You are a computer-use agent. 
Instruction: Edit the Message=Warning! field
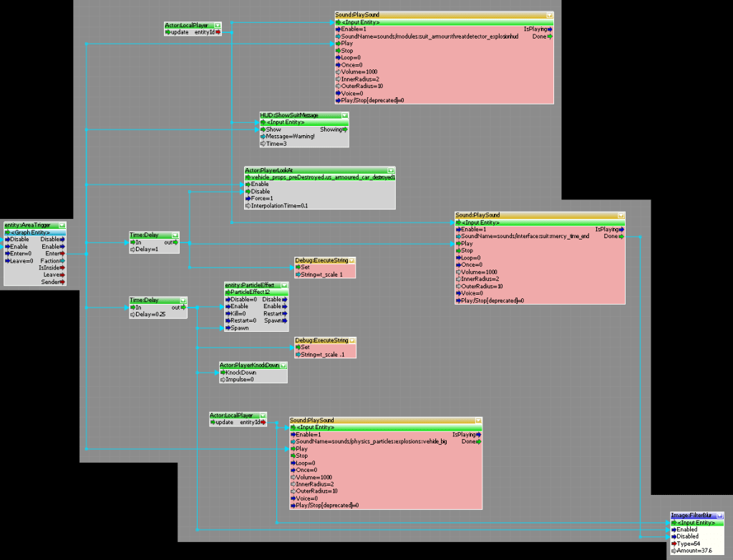coord(288,137)
